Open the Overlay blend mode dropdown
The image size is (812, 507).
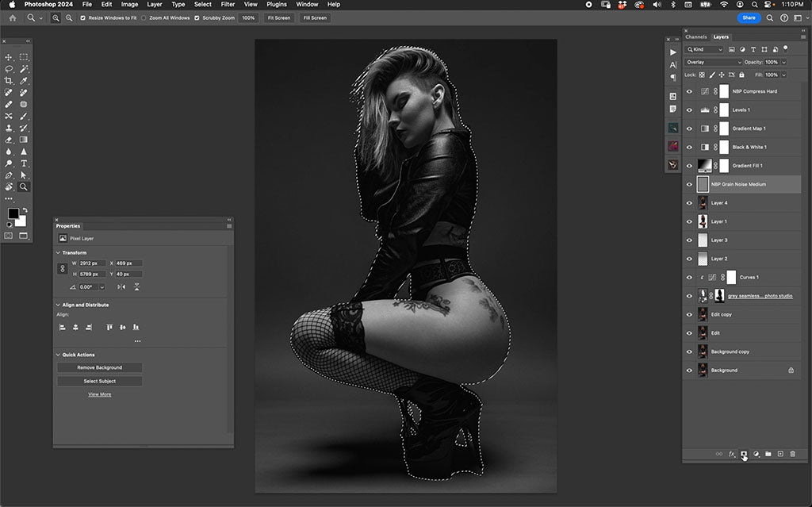click(x=714, y=62)
